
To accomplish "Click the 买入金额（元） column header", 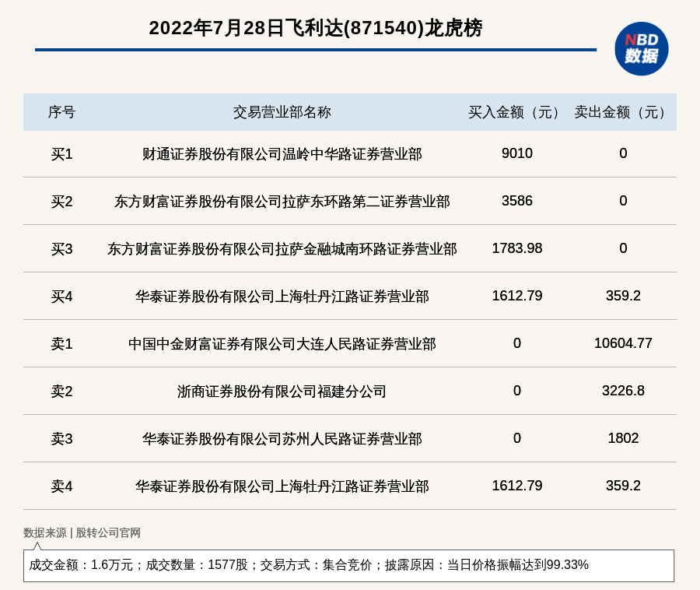I will (x=517, y=112).
